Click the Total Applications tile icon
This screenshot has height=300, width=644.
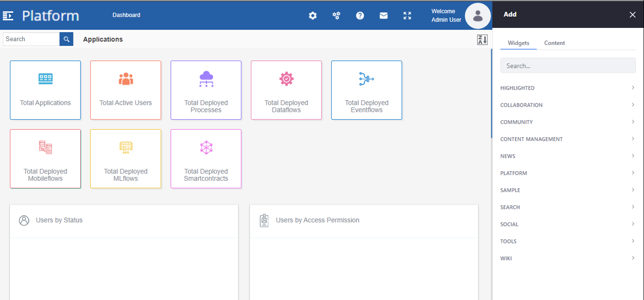(45, 79)
